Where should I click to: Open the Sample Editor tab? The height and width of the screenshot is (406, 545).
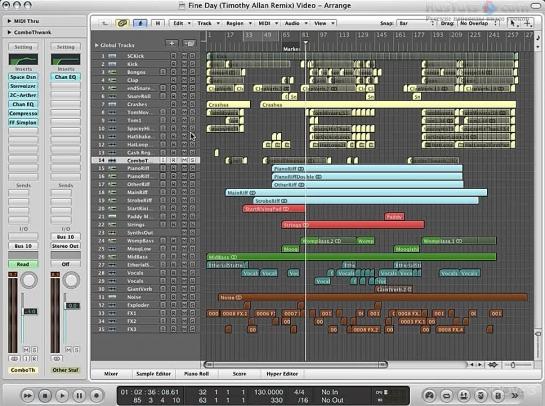(154, 374)
